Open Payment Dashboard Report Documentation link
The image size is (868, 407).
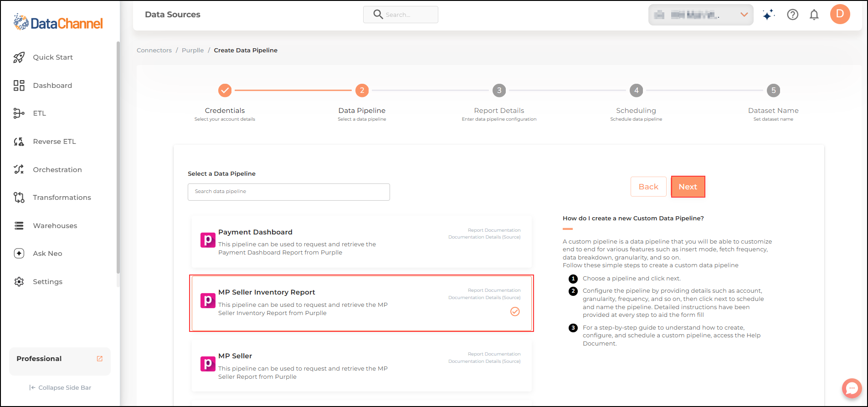[494, 230]
